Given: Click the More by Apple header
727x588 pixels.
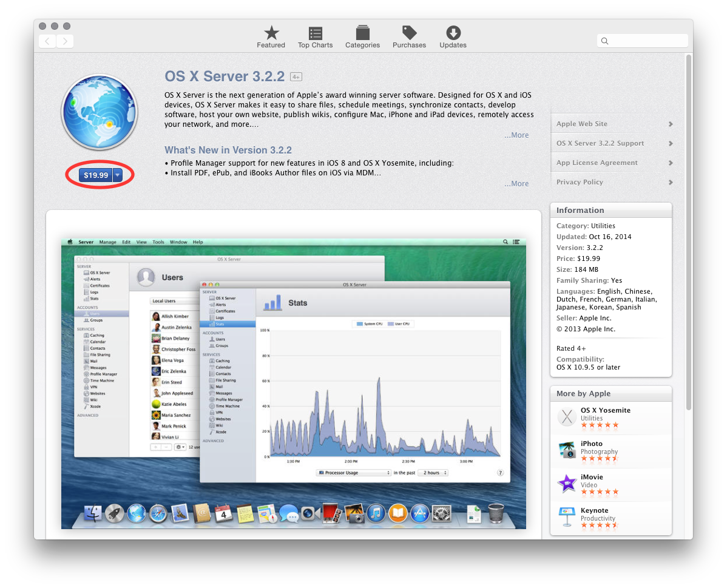Looking at the screenshot, I should [610, 394].
